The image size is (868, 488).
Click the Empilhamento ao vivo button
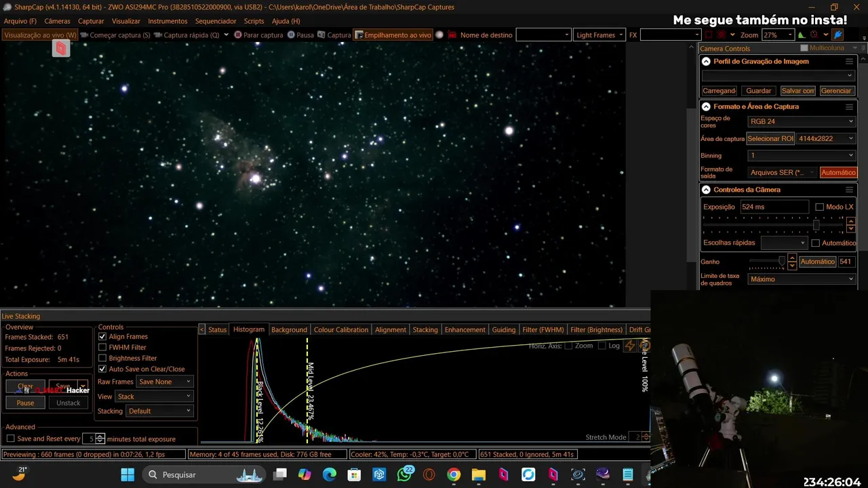[393, 35]
